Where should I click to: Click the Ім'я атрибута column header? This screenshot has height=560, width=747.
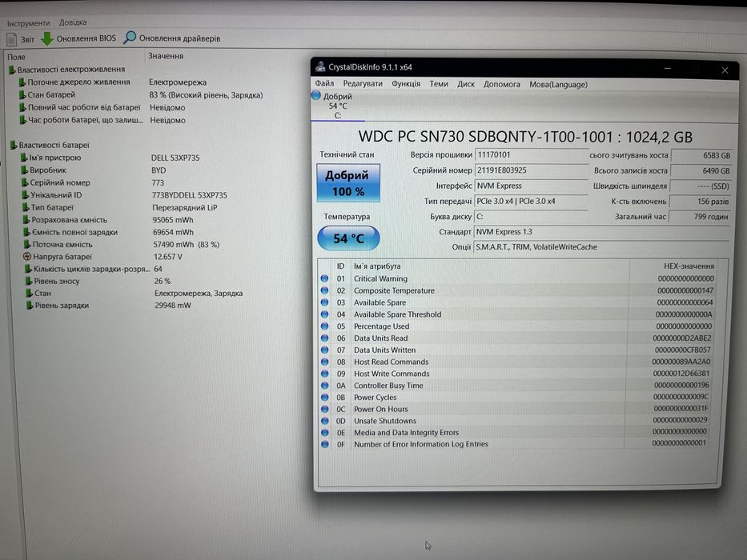point(377,266)
